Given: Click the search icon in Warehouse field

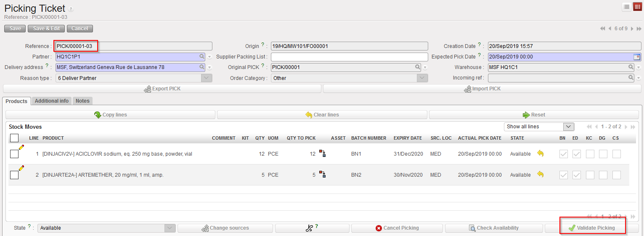Looking at the screenshot, I should click(631, 67).
